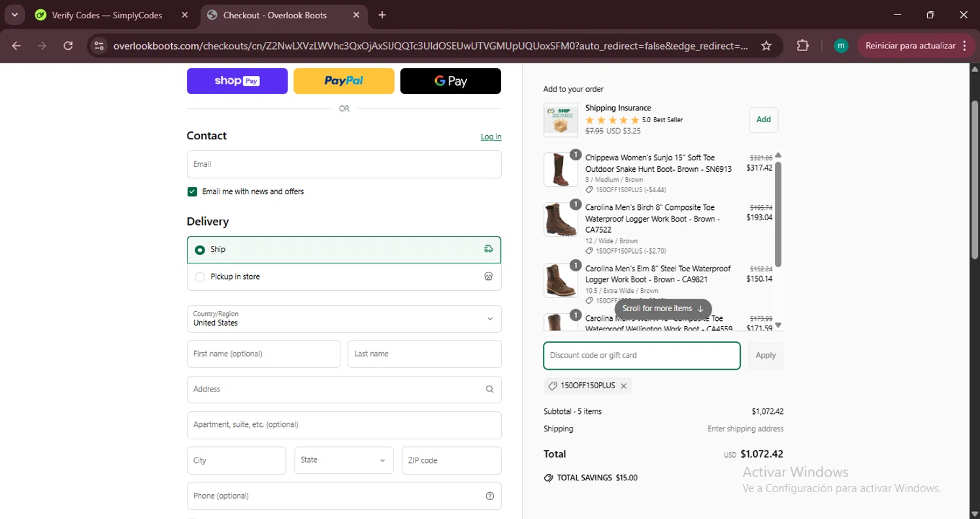Click the Log in link
The image size is (980, 519).
491,137
